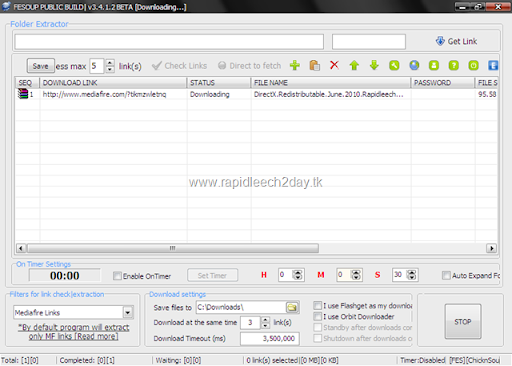Viewport: 512px width, 366px height.
Task: Click the red X delete link icon
Action: point(334,65)
